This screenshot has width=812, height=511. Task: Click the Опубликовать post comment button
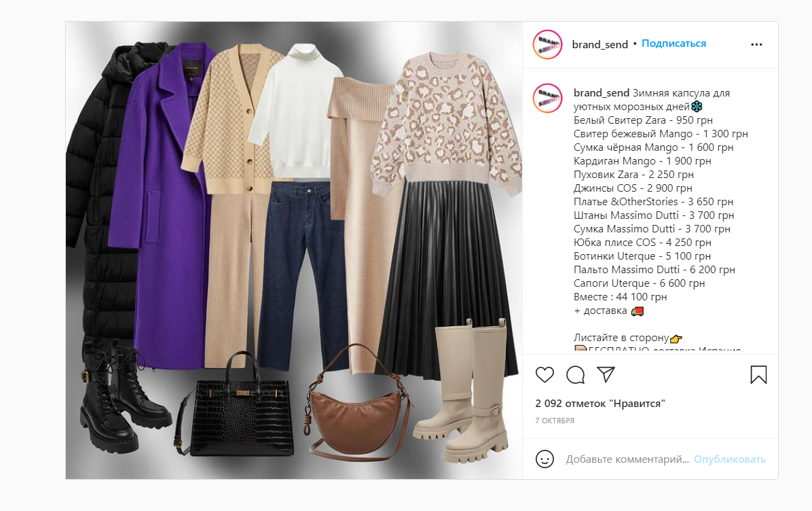[730, 459]
